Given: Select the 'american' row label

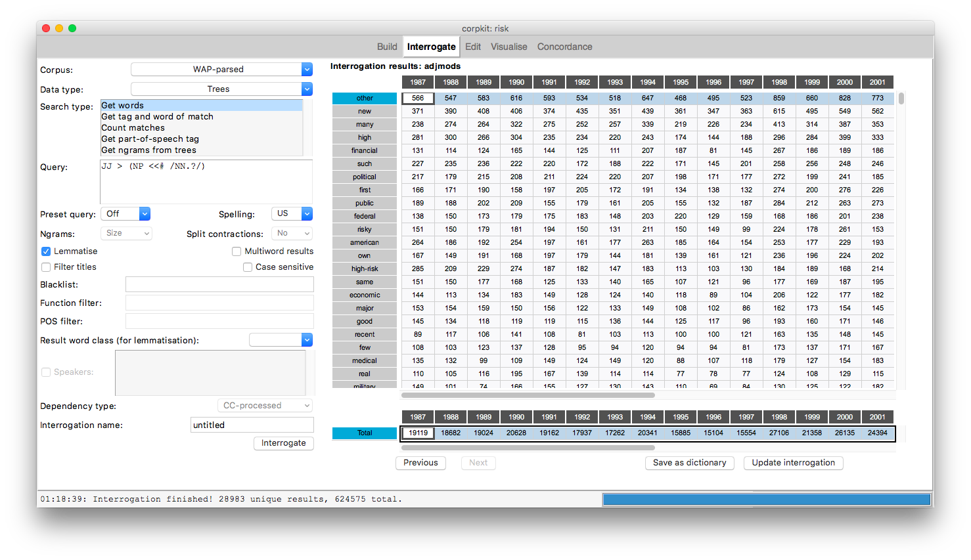Looking at the screenshot, I should pos(365,243).
